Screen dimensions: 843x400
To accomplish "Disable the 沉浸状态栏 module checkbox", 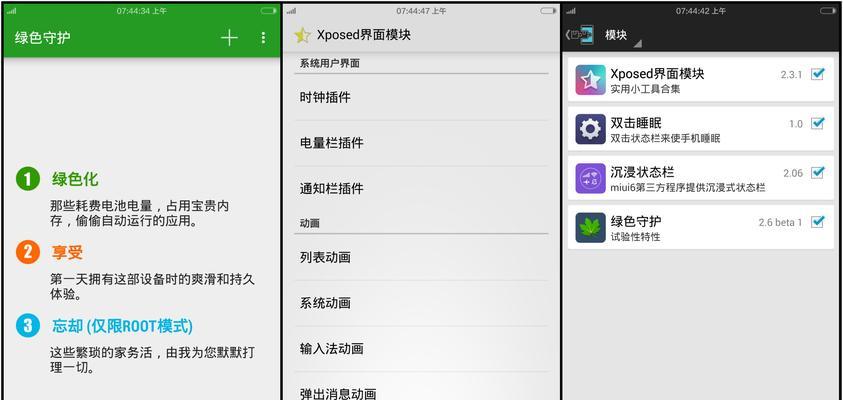I will tap(818, 172).
